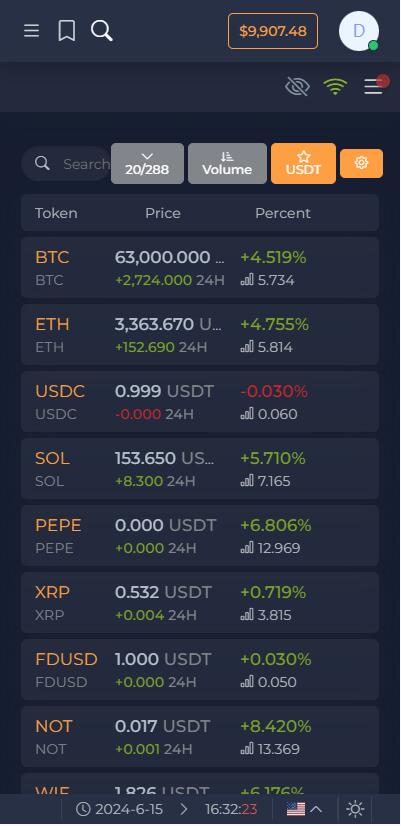The width and height of the screenshot is (401, 826).
Task: Open the bookmarks icon in header
Action: pyautogui.click(x=66, y=31)
